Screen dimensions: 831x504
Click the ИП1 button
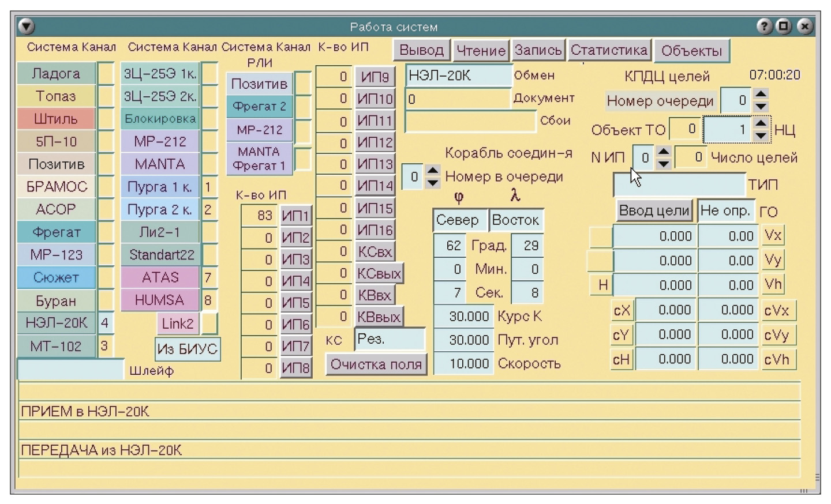tap(296, 216)
